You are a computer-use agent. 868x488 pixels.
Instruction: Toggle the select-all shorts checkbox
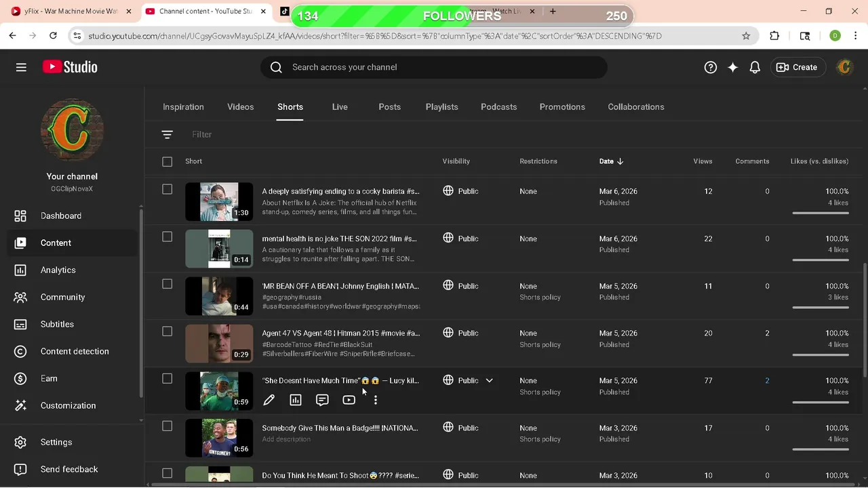167,161
